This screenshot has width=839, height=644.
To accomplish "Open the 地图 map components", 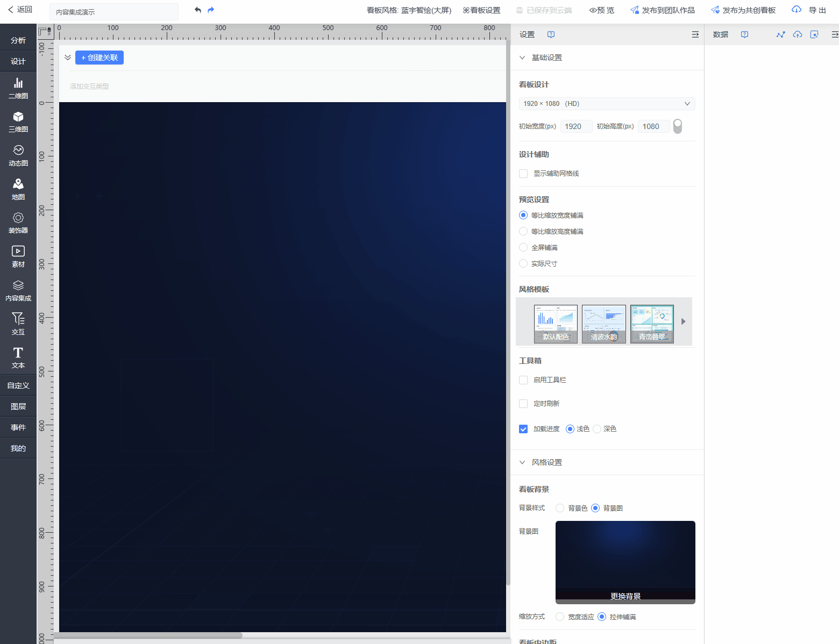I will tap(18, 190).
